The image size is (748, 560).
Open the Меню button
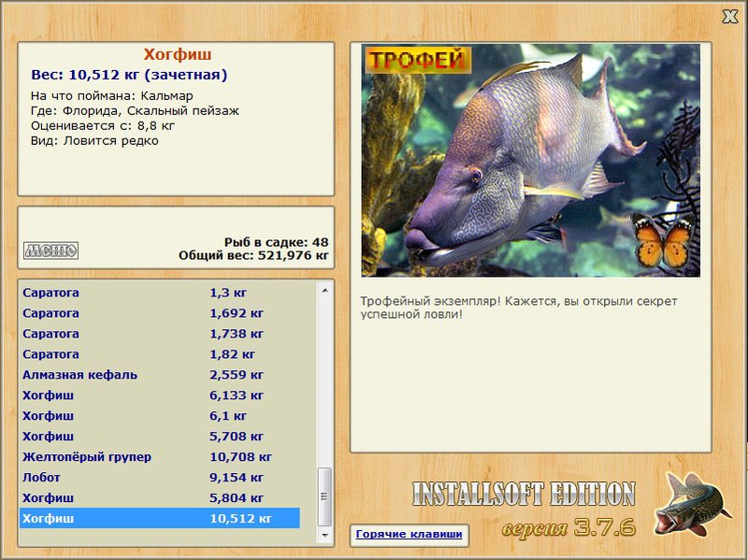click(51, 251)
